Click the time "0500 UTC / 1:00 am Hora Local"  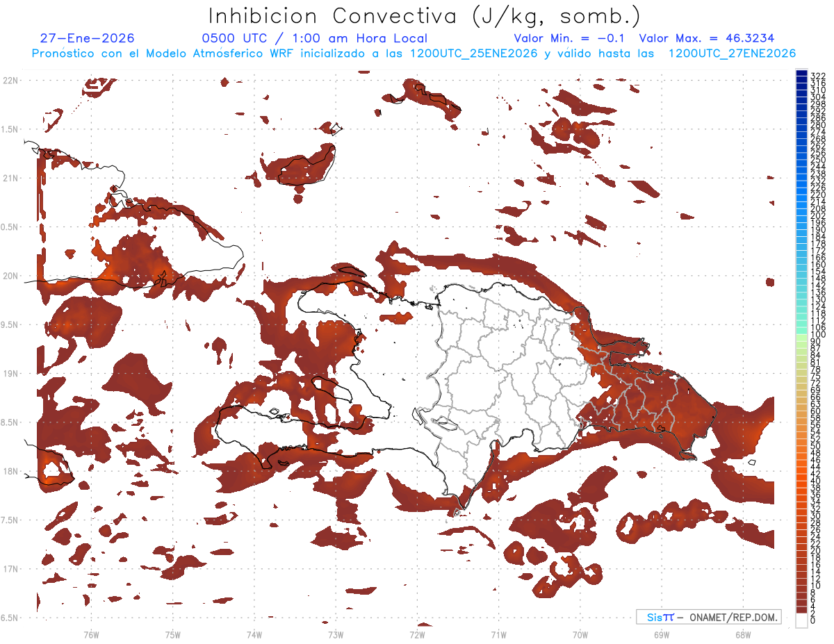point(315,38)
